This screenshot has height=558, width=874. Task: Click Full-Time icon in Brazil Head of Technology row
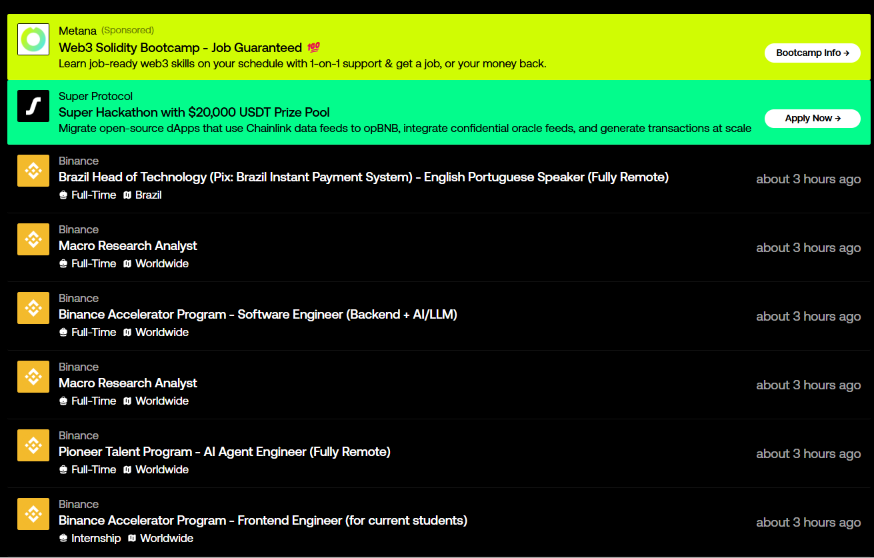click(63, 195)
